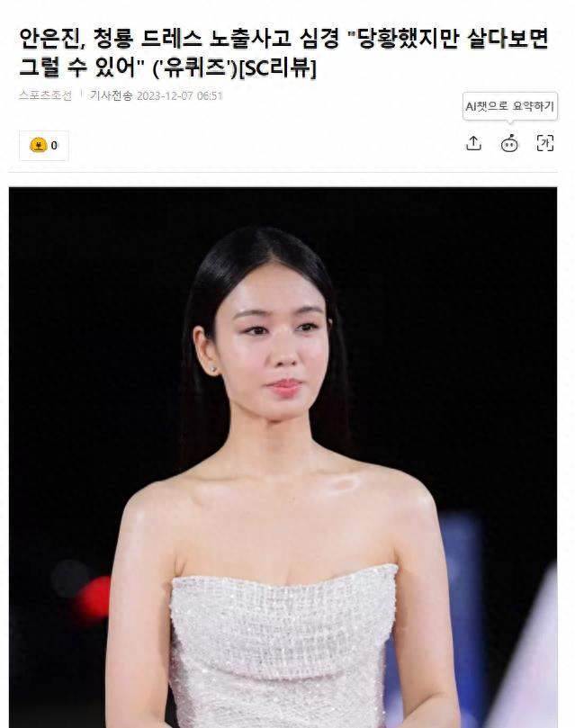Click the quoted phrase '당황했지만 살다보면' in title
Image resolution: width=575 pixels, height=728 pixels.
coord(448,38)
